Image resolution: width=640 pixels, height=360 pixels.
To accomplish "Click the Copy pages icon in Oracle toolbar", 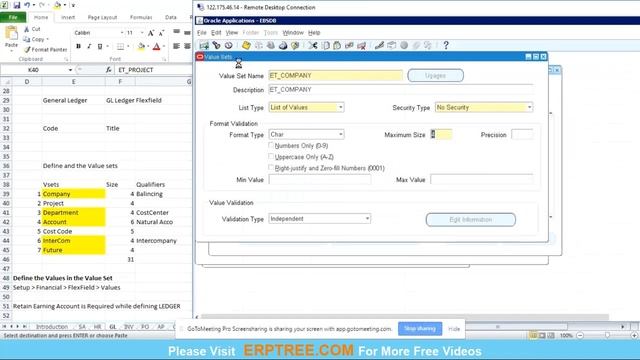I will [x=325, y=45].
